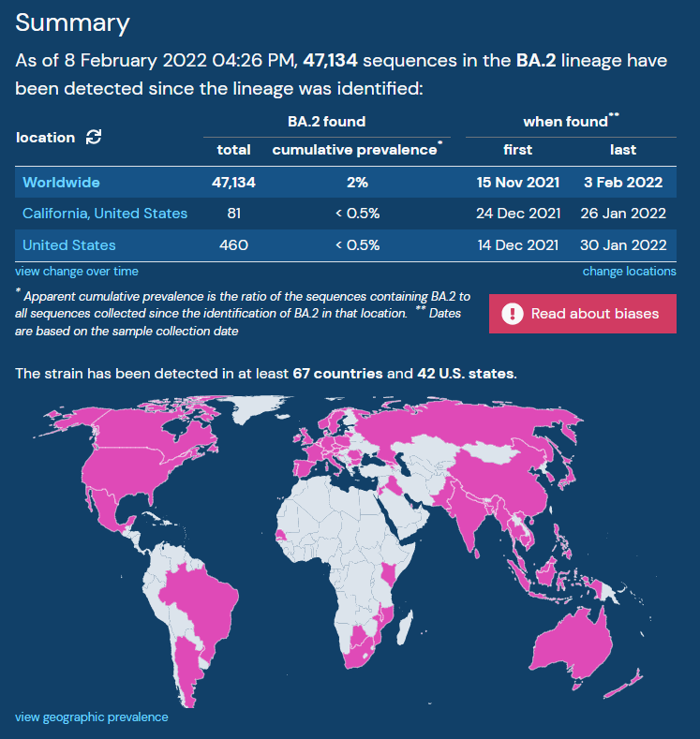The width and height of the screenshot is (700, 739).
Task: Click the refresh icon next to location
Action: [94, 137]
